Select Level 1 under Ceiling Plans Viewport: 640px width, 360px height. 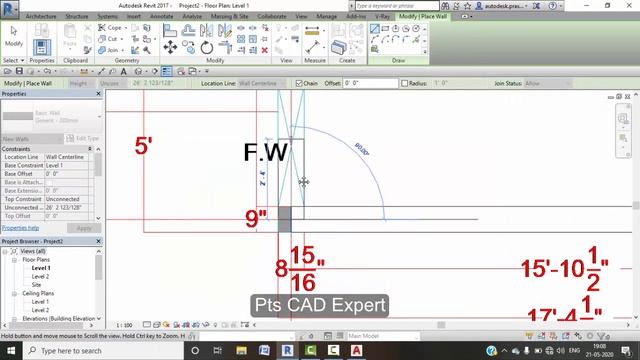tap(40, 302)
